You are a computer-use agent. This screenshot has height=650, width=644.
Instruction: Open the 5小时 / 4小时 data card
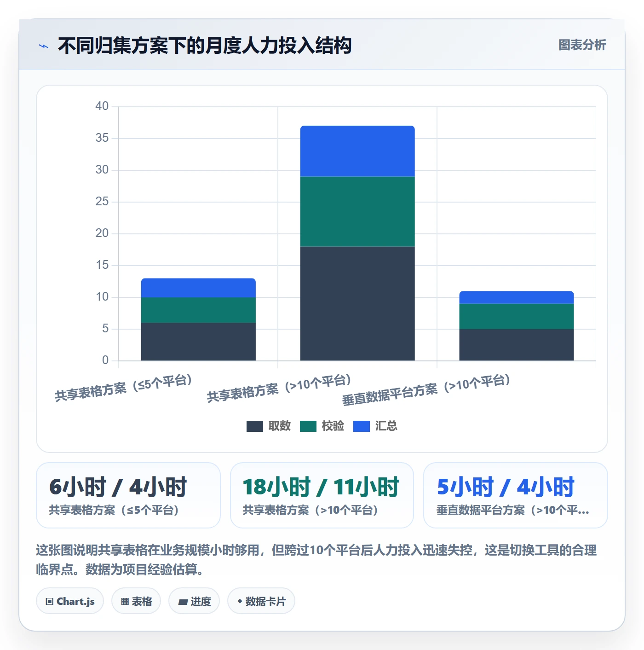(516, 495)
